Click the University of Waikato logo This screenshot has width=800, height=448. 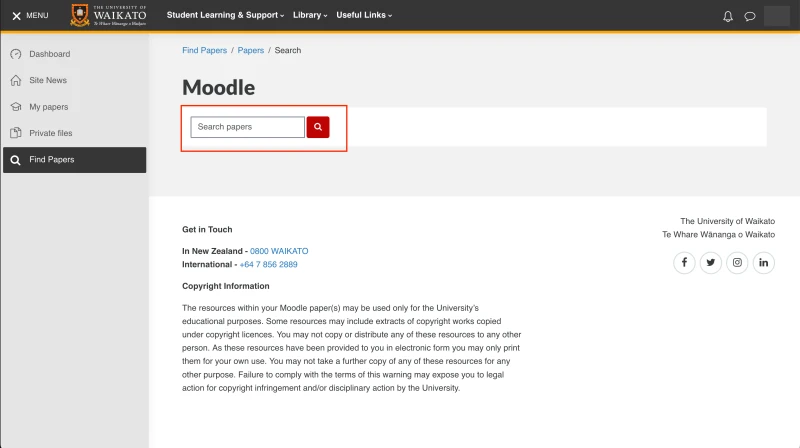[108, 15]
